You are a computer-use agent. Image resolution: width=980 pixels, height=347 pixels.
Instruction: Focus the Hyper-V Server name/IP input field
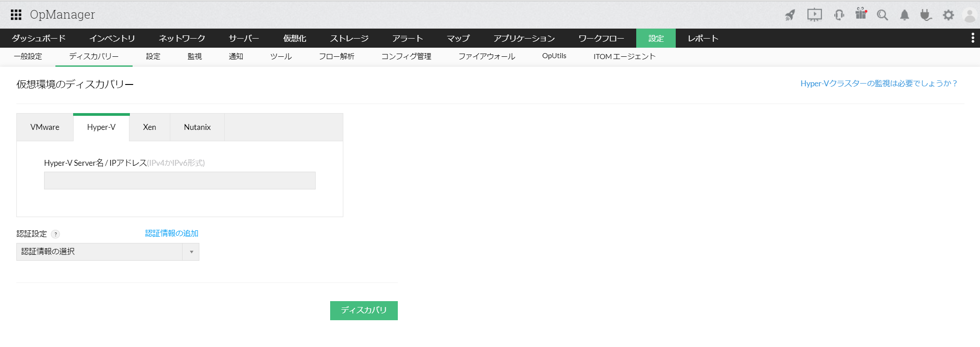180,180
